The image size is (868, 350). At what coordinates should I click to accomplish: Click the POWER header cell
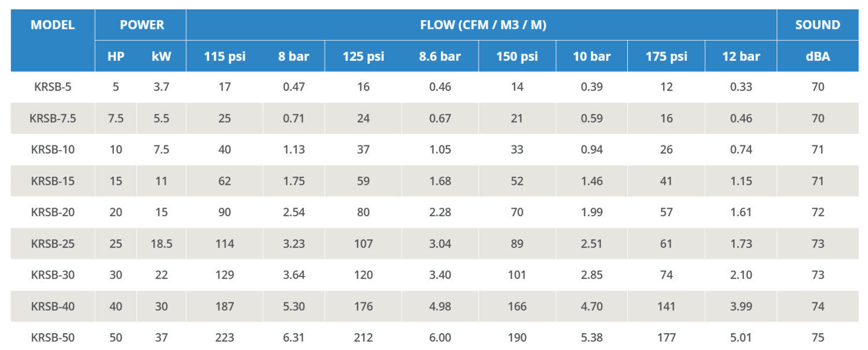tap(142, 25)
